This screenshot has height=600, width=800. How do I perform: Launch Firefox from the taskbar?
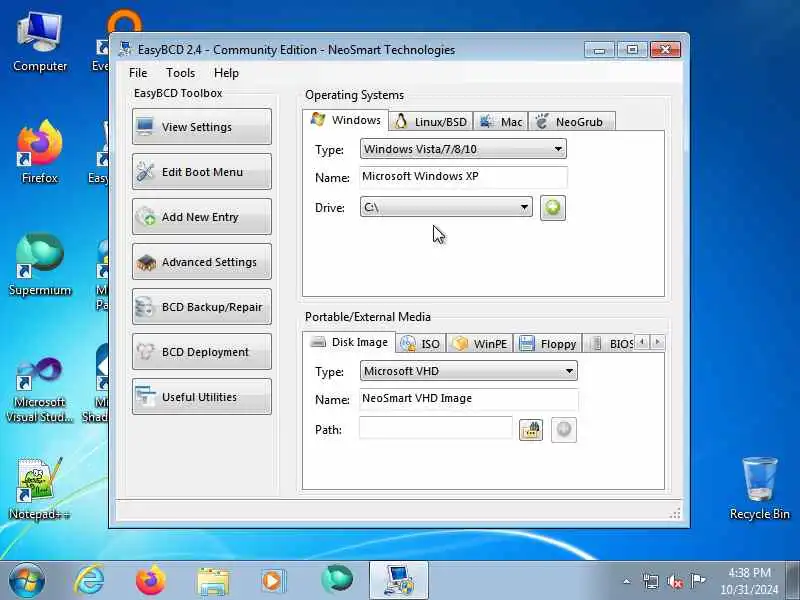(x=151, y=581)
